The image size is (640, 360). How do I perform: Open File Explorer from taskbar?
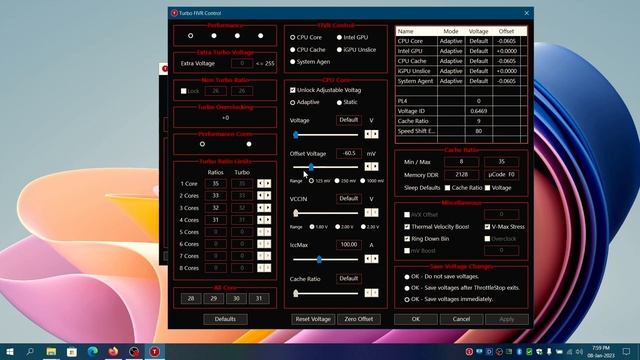(x=51, y=351)
